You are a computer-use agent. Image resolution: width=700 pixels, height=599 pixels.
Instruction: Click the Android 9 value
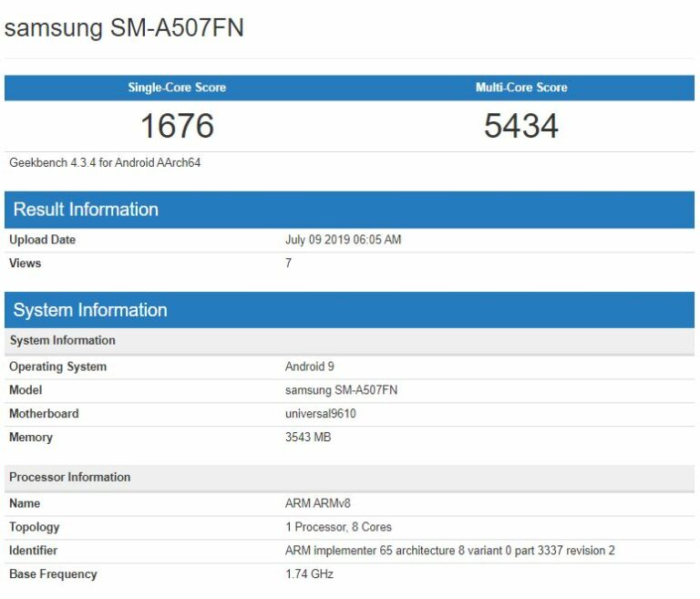310,367
